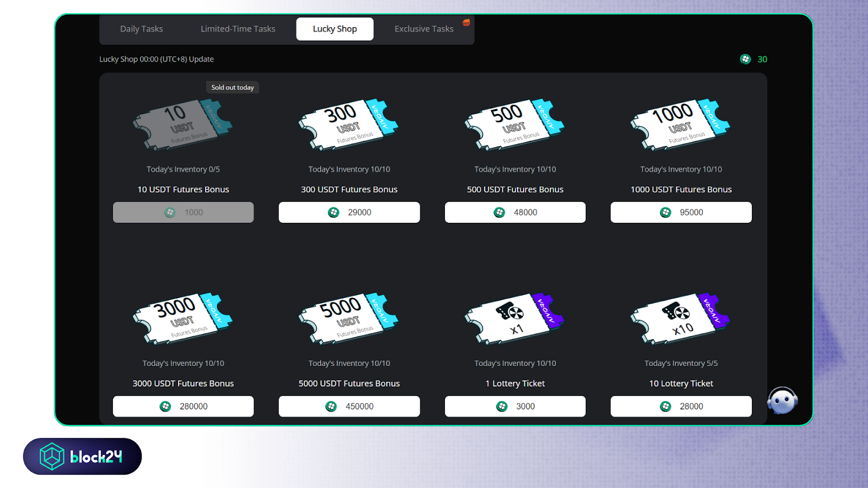The width and height of the screenshot is (868, 488).
Task: Click the 5000 USDT bonus ticket image
Action: coord(349,319)
